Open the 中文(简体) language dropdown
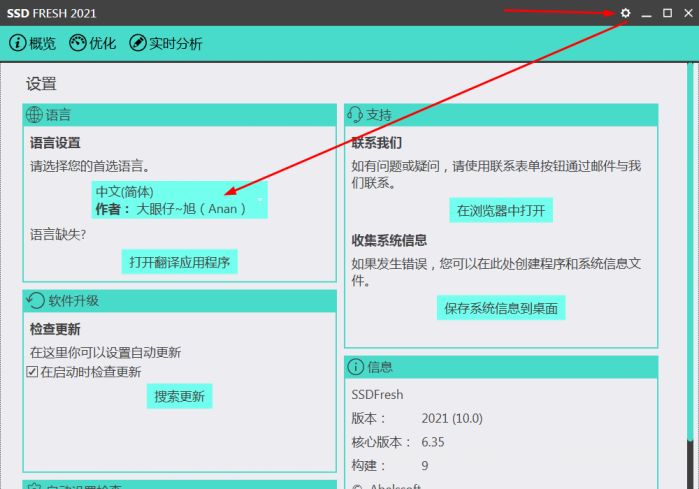Image resolution: width=699 pixels, height=489 pixels. pos(180,200)
